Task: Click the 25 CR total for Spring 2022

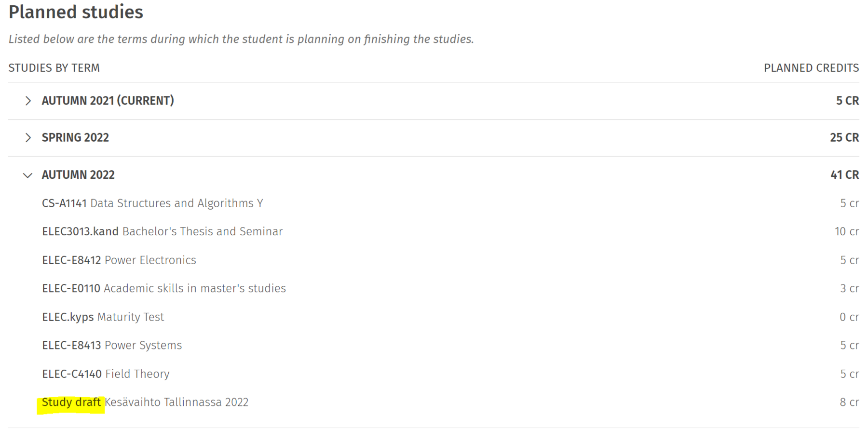Action: (x=844, y=138)
